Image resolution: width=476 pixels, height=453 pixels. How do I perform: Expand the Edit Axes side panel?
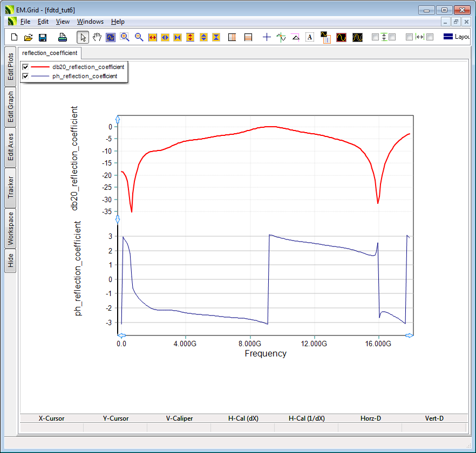pos(10,147)
